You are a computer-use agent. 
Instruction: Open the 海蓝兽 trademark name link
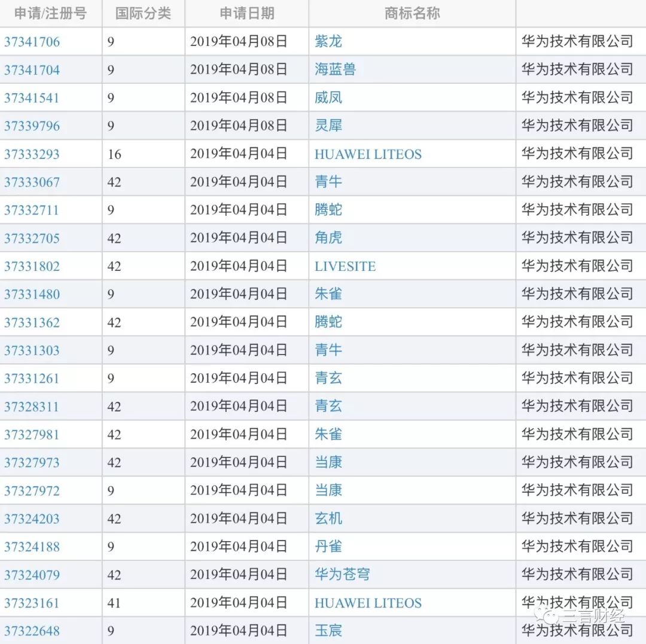pos(336,69)
